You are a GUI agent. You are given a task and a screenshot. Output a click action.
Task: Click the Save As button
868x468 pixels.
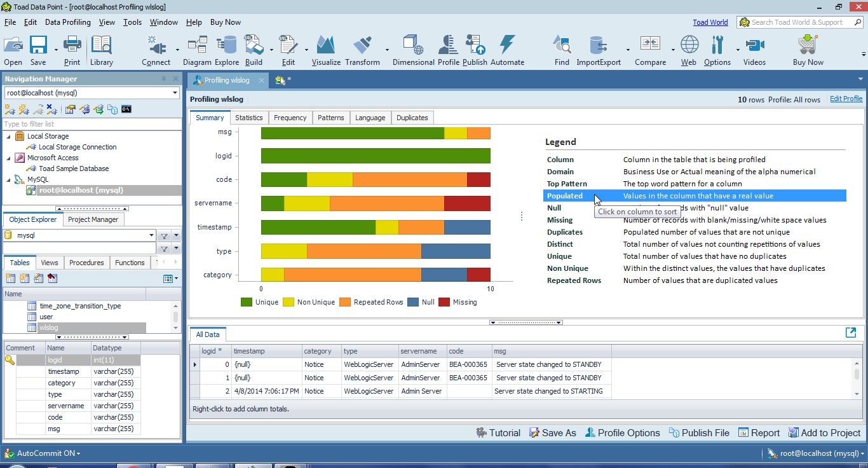[552, 433]
